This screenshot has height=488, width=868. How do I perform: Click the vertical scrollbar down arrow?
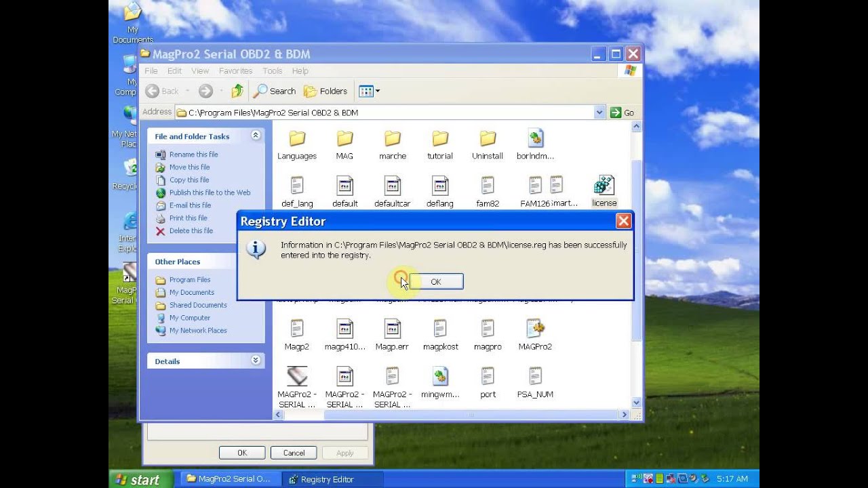coord(636,403)
